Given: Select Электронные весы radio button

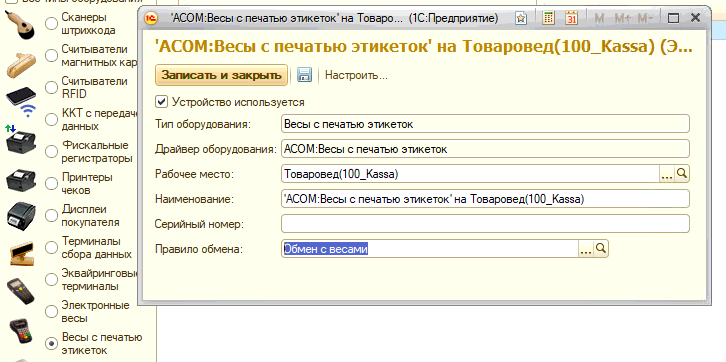Looking at the screenshot, I should click(x=51, y=312).
